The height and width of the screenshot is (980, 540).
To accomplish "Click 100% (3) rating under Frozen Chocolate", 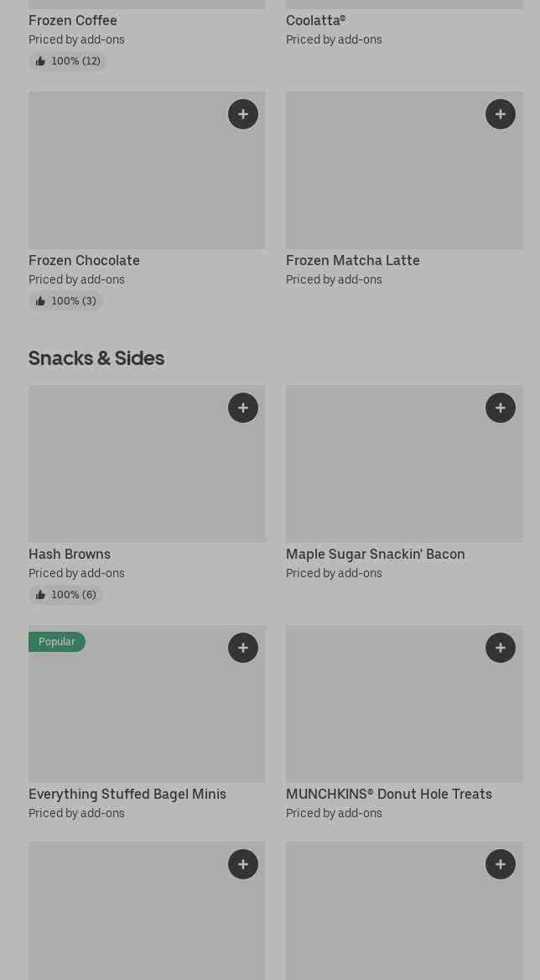I will coord(73,301).
